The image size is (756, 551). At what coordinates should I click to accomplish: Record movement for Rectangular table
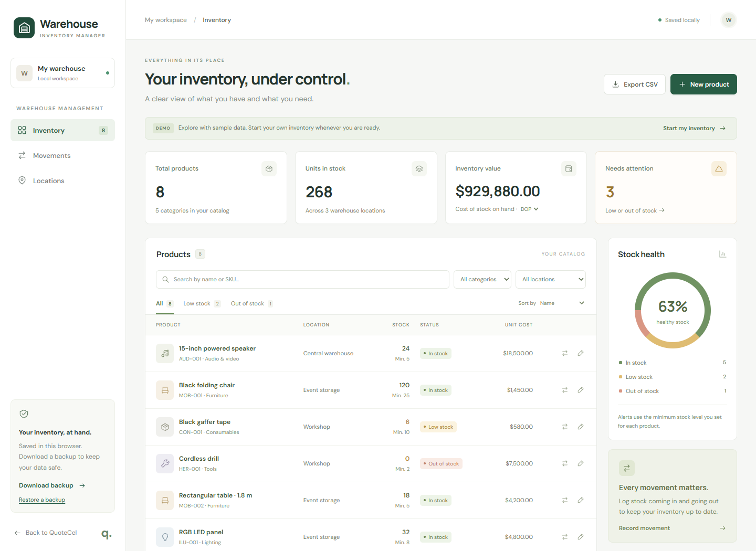pos(565,500)
